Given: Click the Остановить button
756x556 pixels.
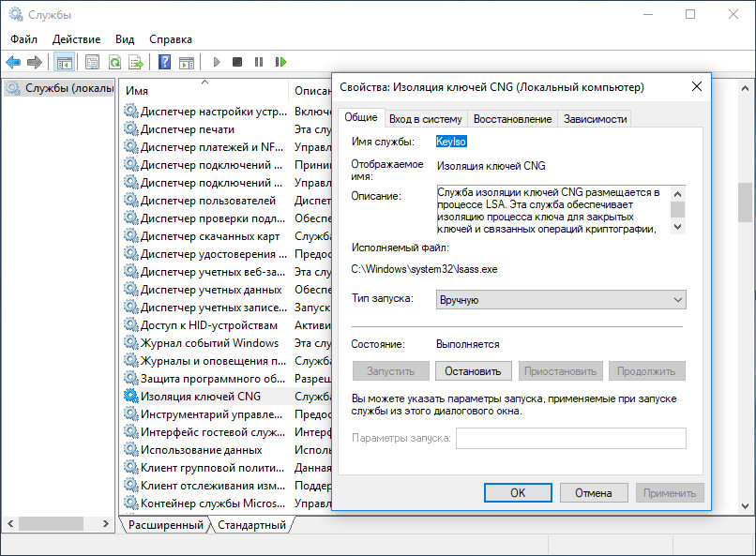Looking at the screenshot, I should point(474,371).
